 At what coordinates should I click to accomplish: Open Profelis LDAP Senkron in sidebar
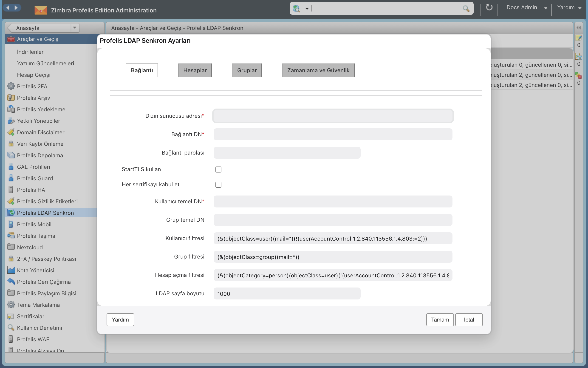coord(51,213)
